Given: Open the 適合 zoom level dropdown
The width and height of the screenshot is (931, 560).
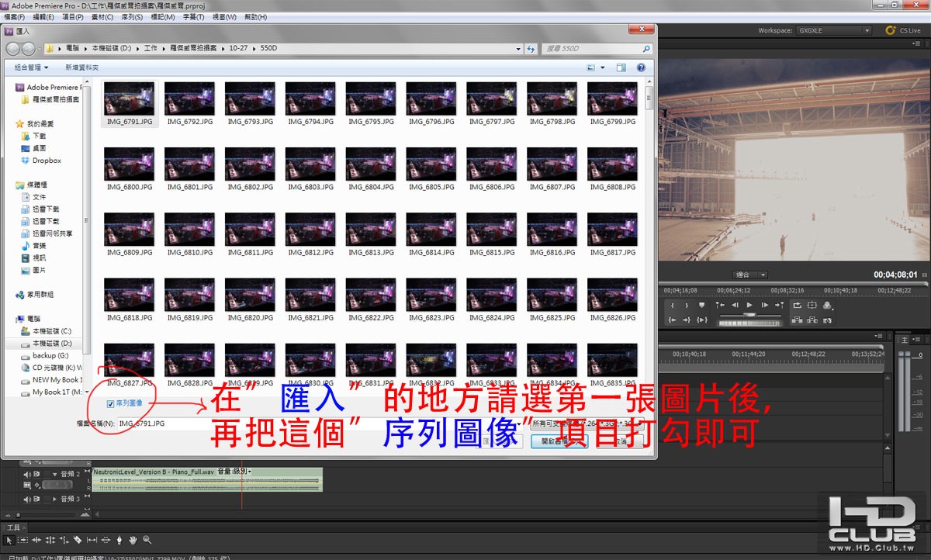Looking at the screenshot, I should 750,275.
